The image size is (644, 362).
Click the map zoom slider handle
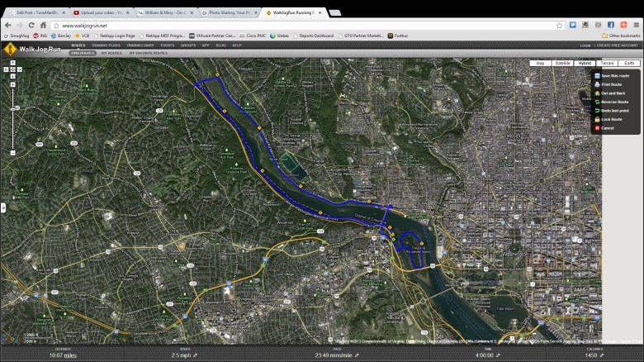[x=12, y=109]
